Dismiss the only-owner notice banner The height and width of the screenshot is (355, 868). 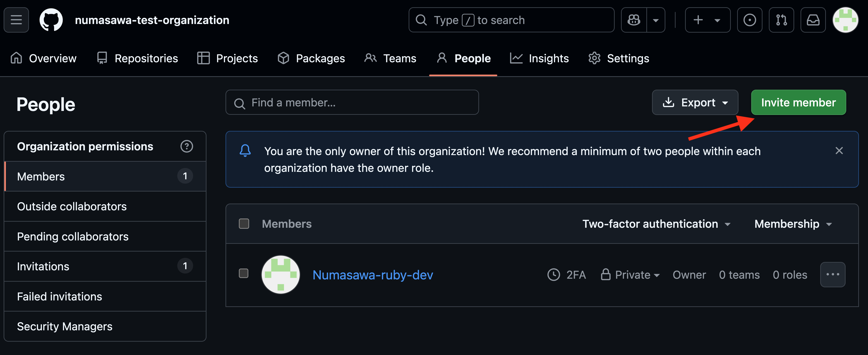coord(839,151)
